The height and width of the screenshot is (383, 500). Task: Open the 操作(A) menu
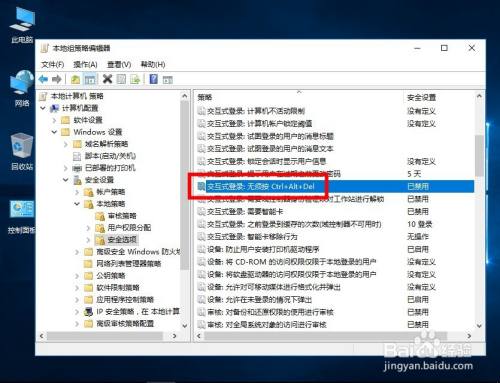coord(85,64)
